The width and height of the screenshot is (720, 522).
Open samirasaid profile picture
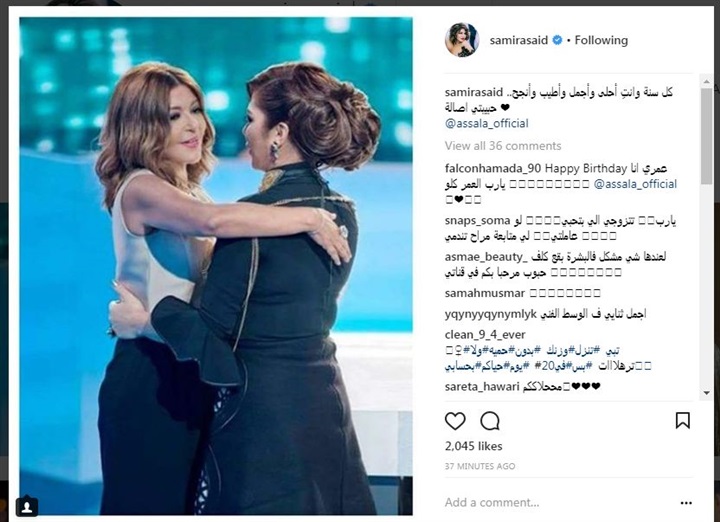tap(462, 40)
